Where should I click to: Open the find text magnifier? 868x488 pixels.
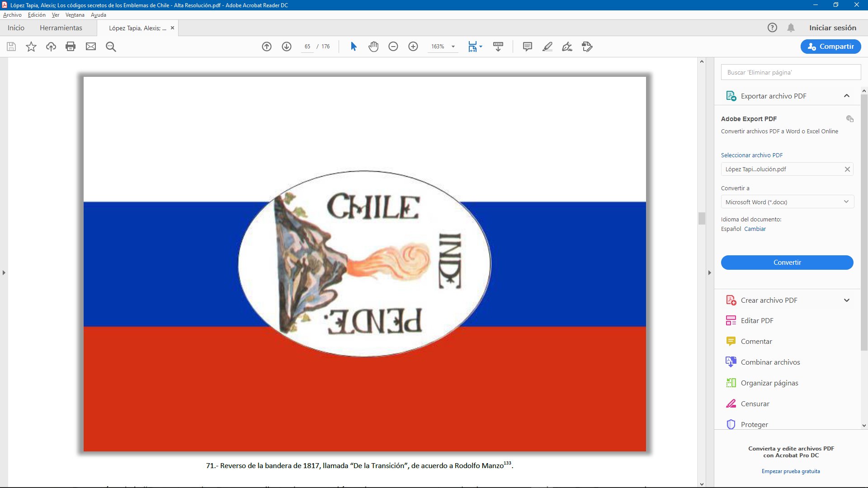111,47
